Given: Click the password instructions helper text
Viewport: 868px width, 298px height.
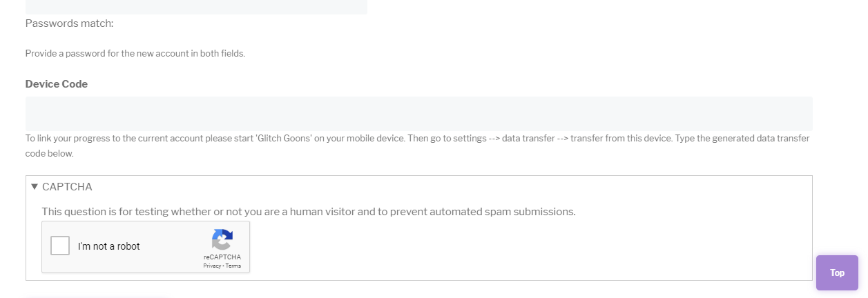Looking at the screenshot, I should point(135,53).
